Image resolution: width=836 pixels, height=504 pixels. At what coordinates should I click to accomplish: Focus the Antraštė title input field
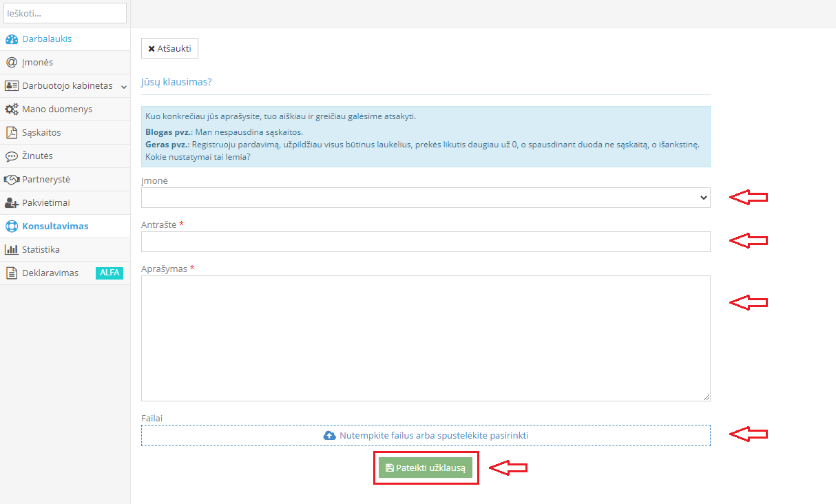(x=426, y=242)
